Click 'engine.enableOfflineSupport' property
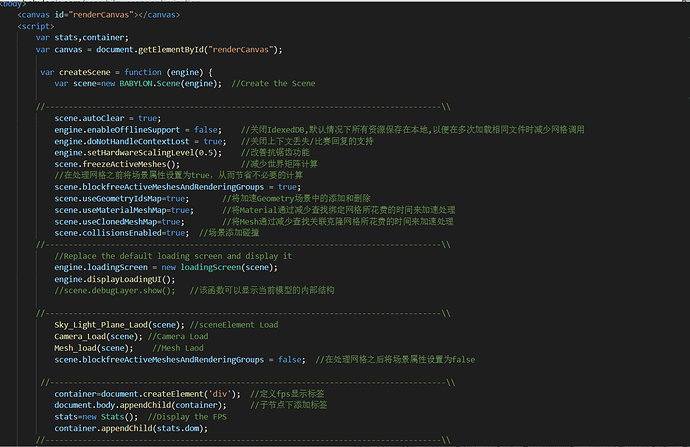Screen dimensions: 690x447 click(x=117, y=130)
